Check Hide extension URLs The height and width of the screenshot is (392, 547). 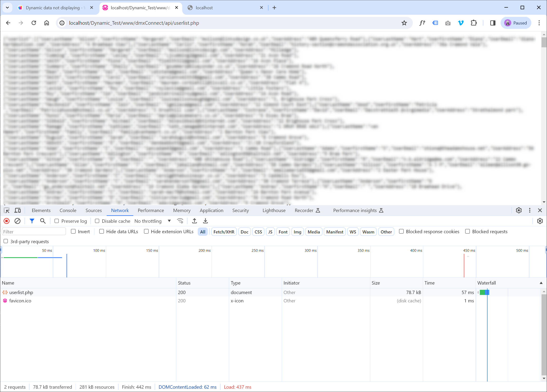coord(146,231)
